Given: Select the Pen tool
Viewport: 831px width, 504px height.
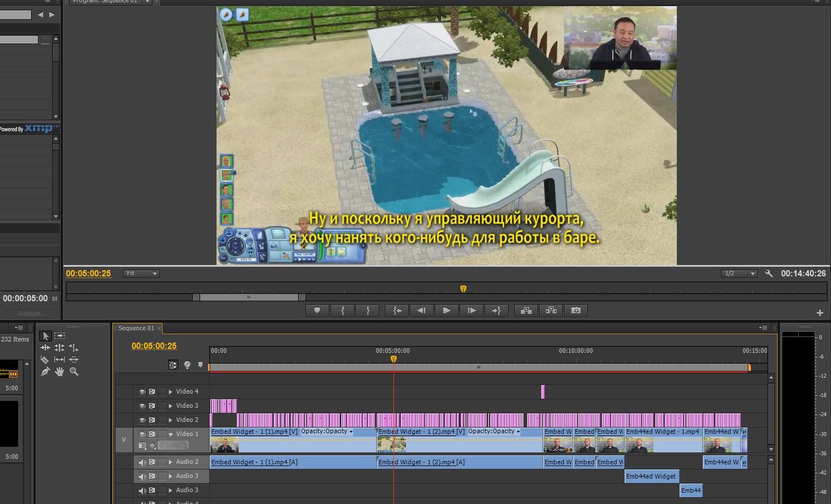Looking at the screenshot, I should point(45,372).
